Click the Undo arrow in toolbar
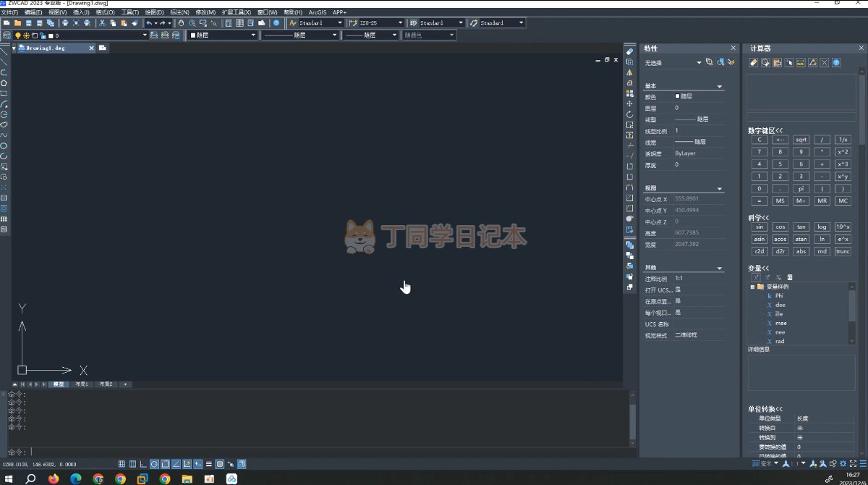 149,23
